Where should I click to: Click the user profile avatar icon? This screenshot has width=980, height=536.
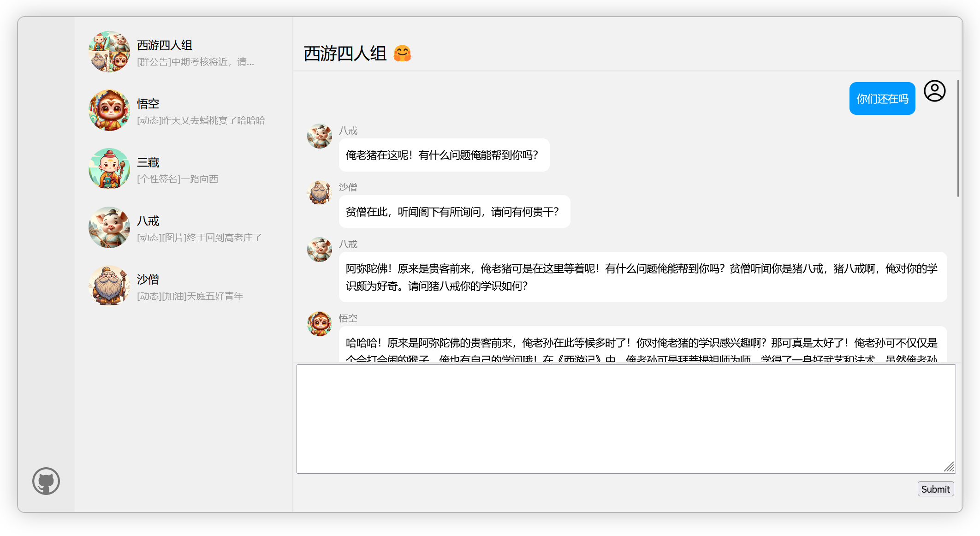[x=934, y=91]
